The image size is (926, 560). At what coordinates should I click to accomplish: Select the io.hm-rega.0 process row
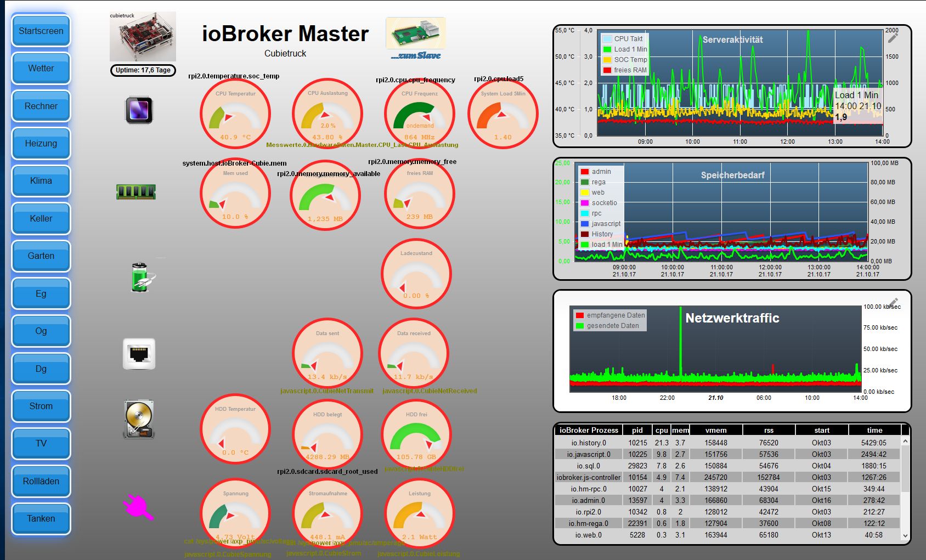pyautogui.click(x=728, y=523)
